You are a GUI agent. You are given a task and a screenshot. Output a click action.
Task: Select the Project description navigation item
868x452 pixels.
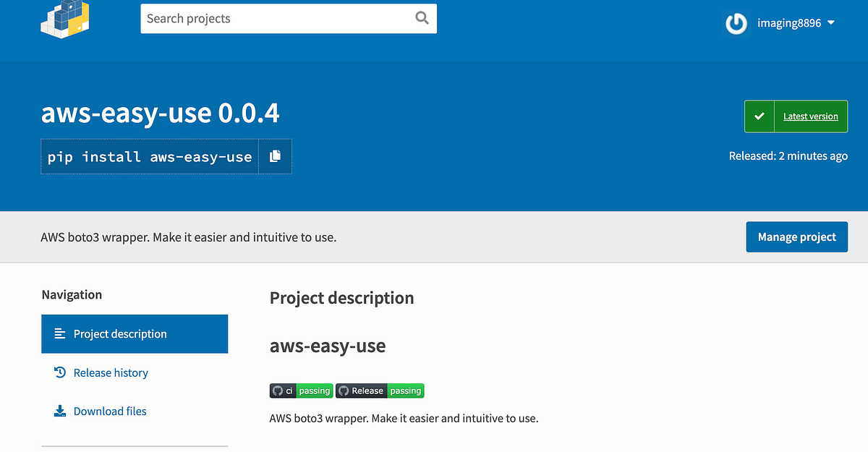tap(119, 333)
